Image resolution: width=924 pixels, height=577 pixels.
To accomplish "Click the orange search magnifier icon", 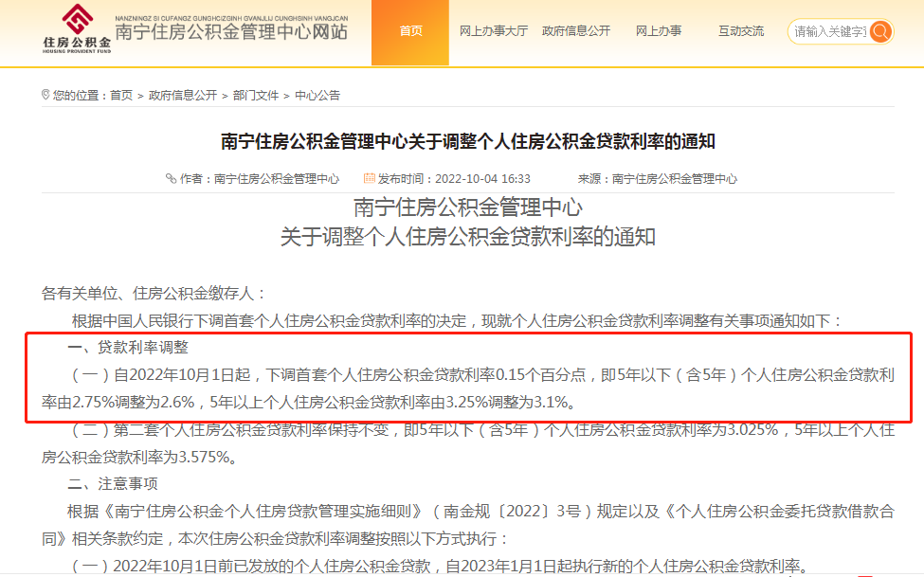I will [880, 31].
